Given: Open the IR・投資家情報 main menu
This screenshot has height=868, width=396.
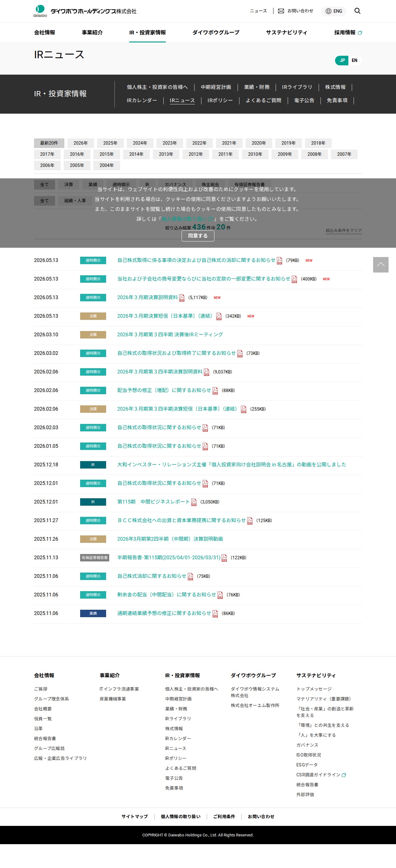Looking at the screenshot, I should [148, 32].
